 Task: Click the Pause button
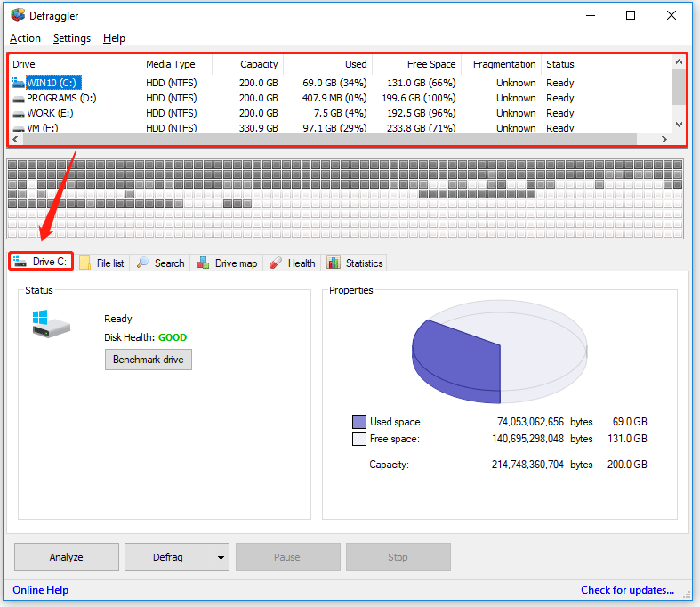click(x=288, y=557)
